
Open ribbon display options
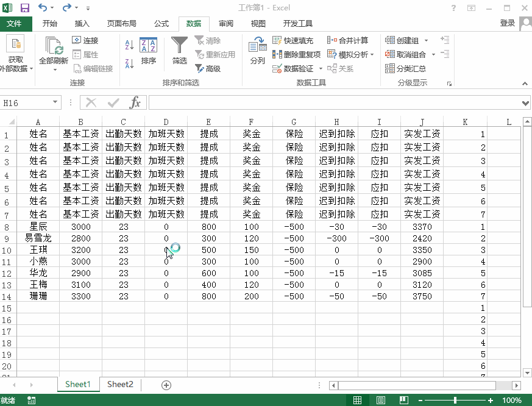tap(471, 8)
